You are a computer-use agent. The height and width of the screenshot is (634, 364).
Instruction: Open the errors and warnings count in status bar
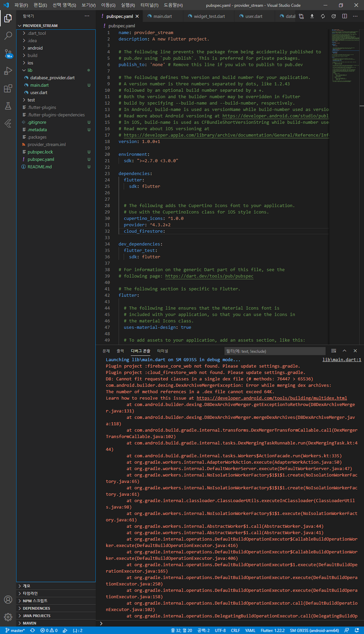coord(49,630)
